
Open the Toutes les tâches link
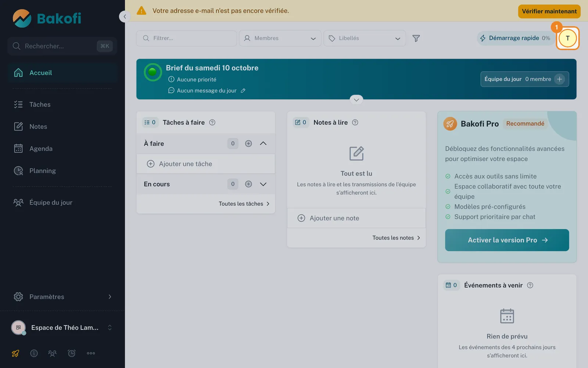pos(244,204)
